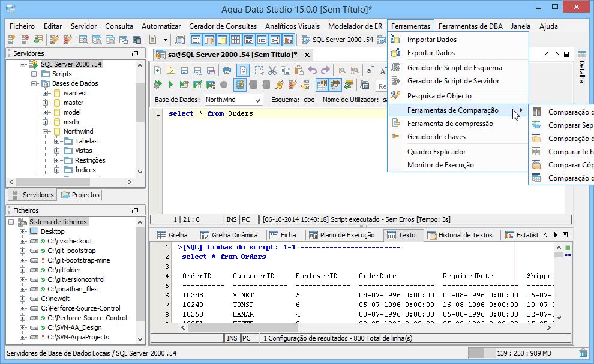This screenshot has width=594, height=364.
Task: Open the Projectos panel tab
Action: pyautogui.click(x=80, y=195)
